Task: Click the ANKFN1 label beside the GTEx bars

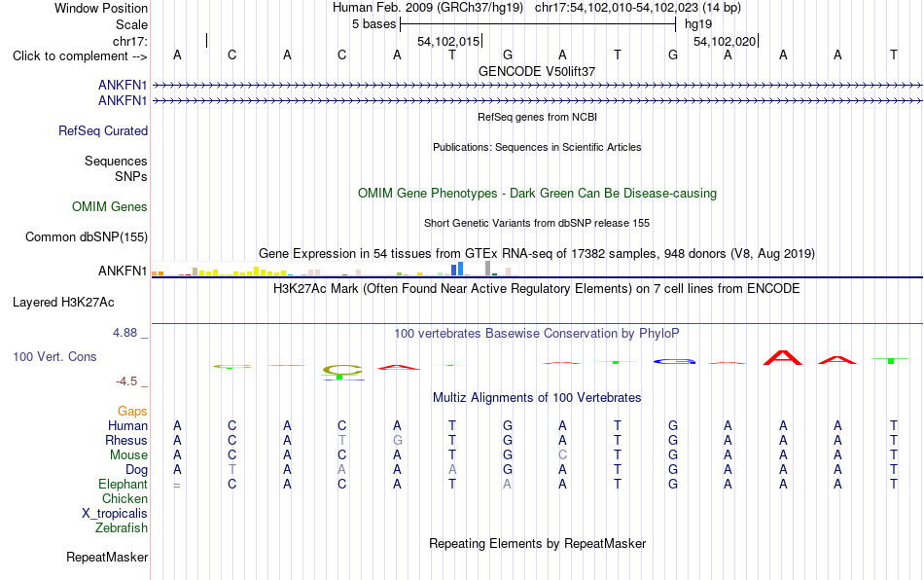Action: click(x=122, y=271)
